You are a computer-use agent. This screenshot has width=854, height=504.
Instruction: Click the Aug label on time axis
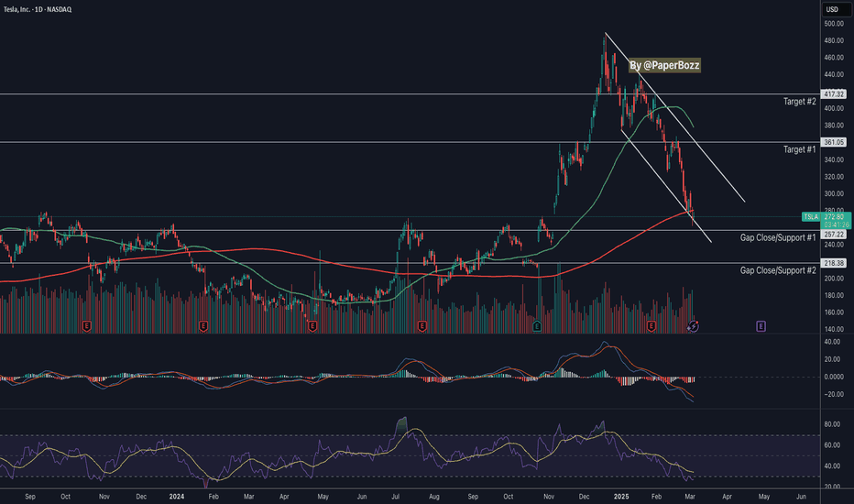(x=434, y=497)
